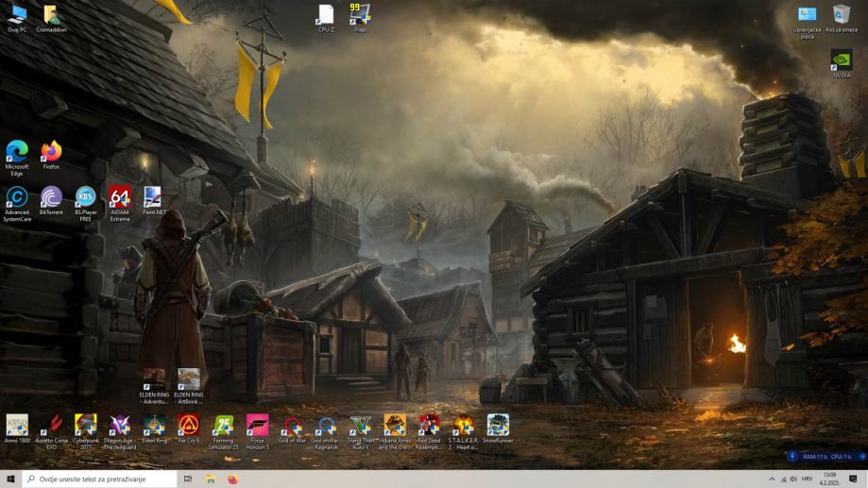868x488 pixels.
Task: Launch AIDA64 Extreme shortcut
Action: coord(120,204)
